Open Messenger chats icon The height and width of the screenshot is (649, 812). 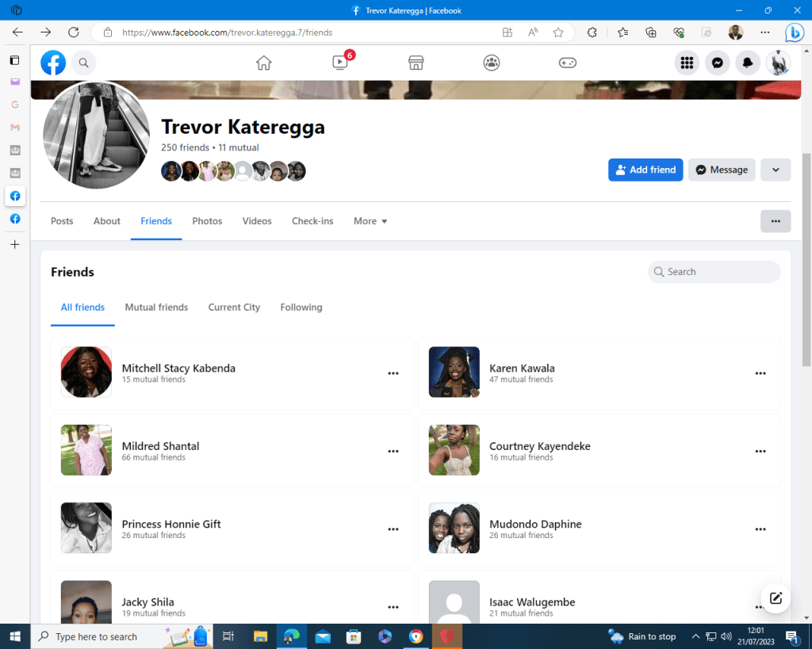pos(718,63)
